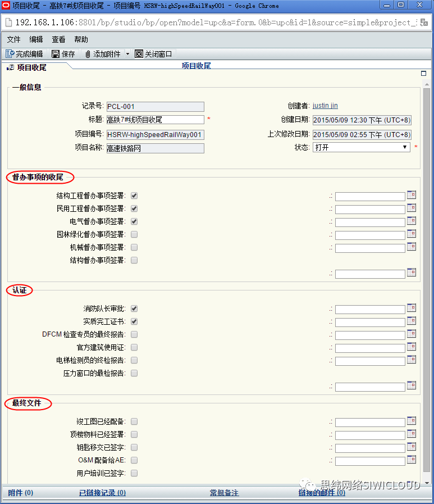Click date field beside 结构工程督办事项签署
Screen dimensions: 434x504
pyautogui.click(x=370, y=197)
